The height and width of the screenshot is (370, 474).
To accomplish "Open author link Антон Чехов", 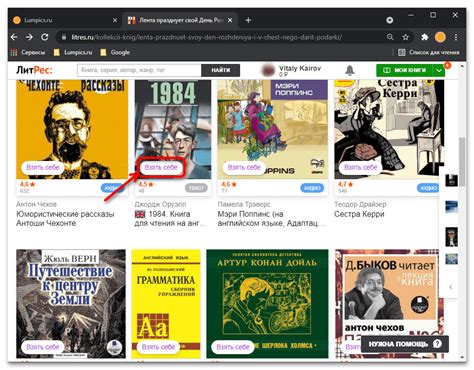I will [36, 204].
